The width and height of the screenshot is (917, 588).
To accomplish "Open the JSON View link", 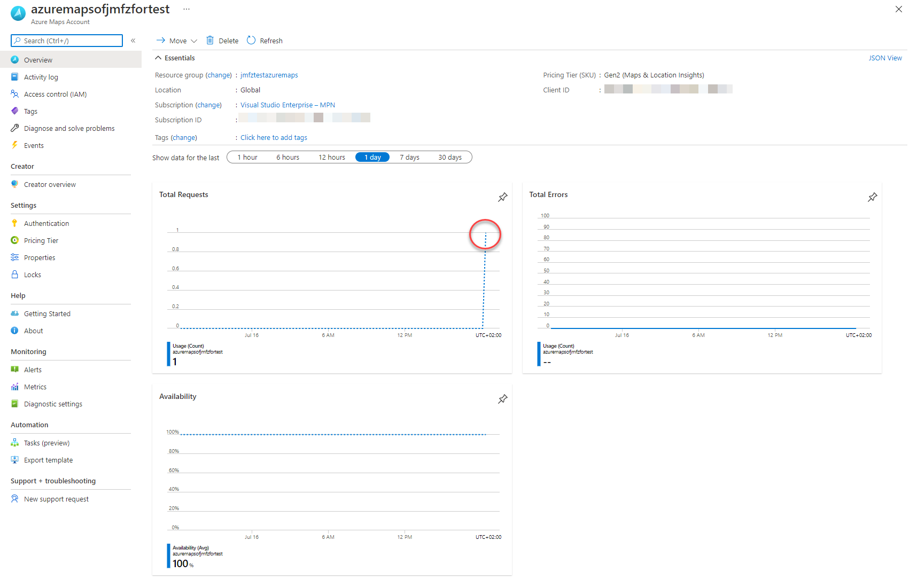I will pyautogui.click(x=885, y=58).
